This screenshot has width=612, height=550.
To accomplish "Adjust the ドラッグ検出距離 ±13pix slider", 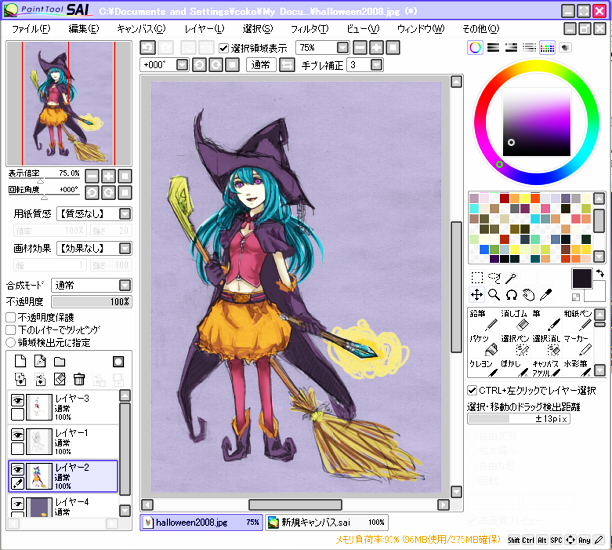I will 519,419.
